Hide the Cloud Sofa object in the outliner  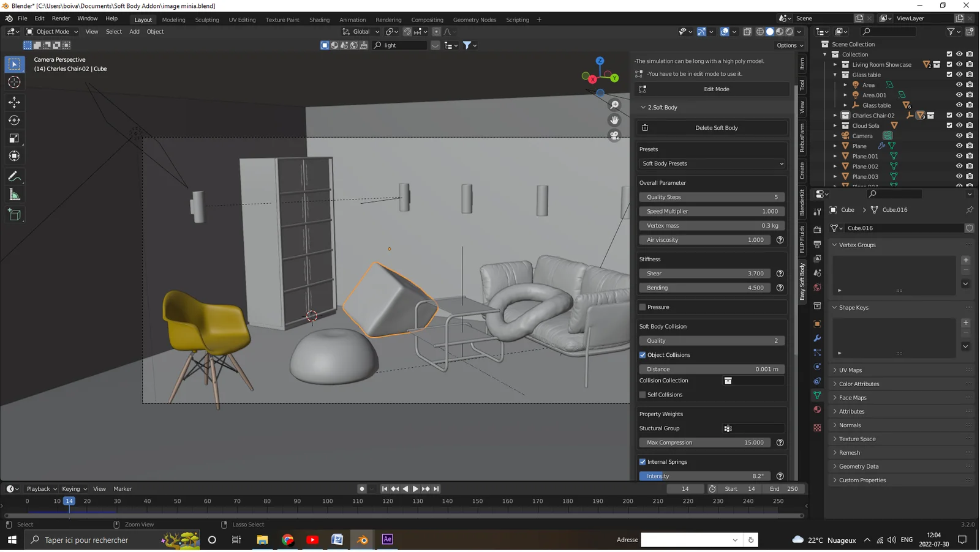(959, 125)
